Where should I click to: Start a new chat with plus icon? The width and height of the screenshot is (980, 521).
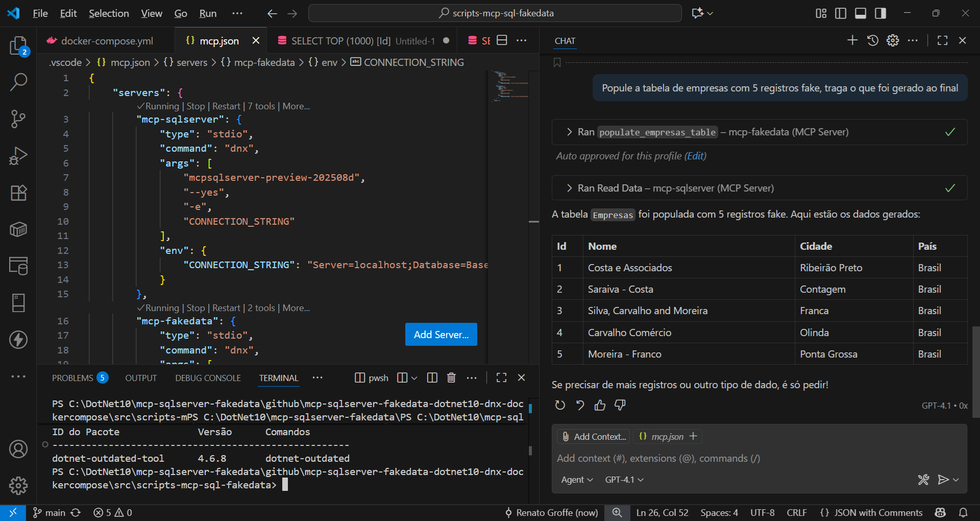852,40
